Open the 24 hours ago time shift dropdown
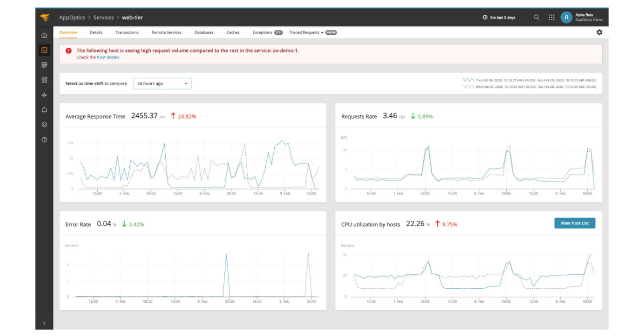This screenshot has height=336, width=644. pos(162,84)
